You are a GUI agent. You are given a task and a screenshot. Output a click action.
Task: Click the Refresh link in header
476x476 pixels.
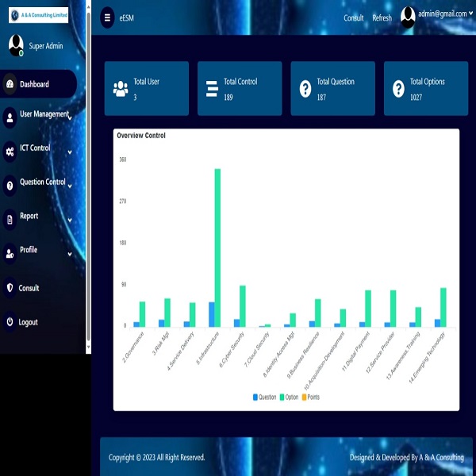coord(382,17)
